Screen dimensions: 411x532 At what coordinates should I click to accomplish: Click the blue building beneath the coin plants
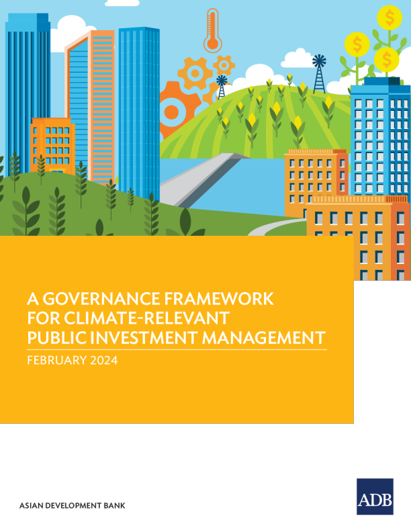[379, 134]
